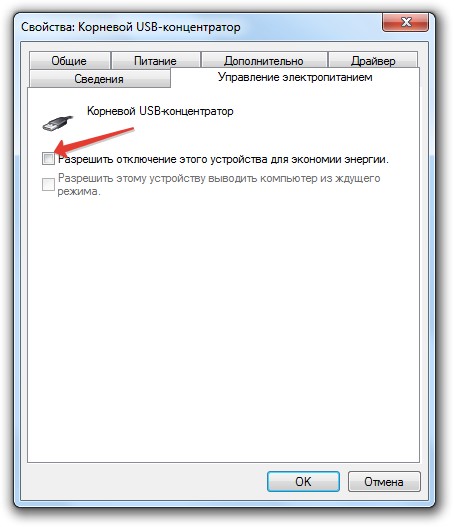Screen dimensions: 454x527
Task: Close the USB root hub properties dialog
Action: [x=406, y=23]
